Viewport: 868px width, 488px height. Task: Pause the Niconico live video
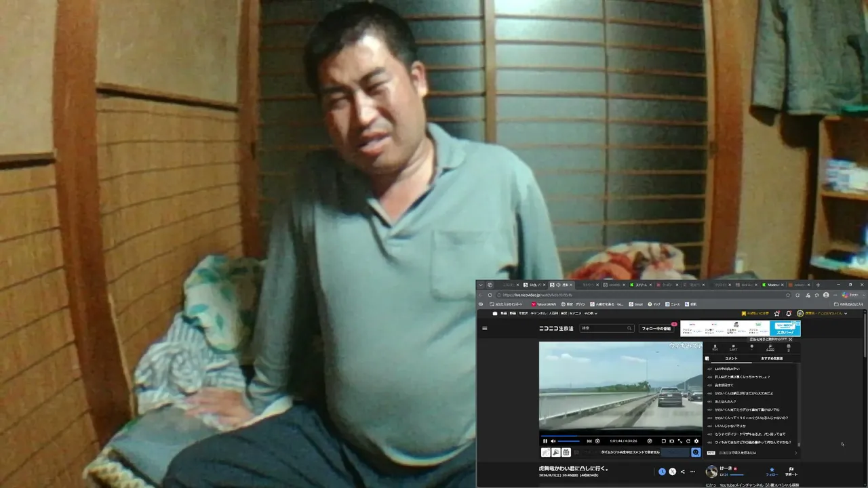545,441
